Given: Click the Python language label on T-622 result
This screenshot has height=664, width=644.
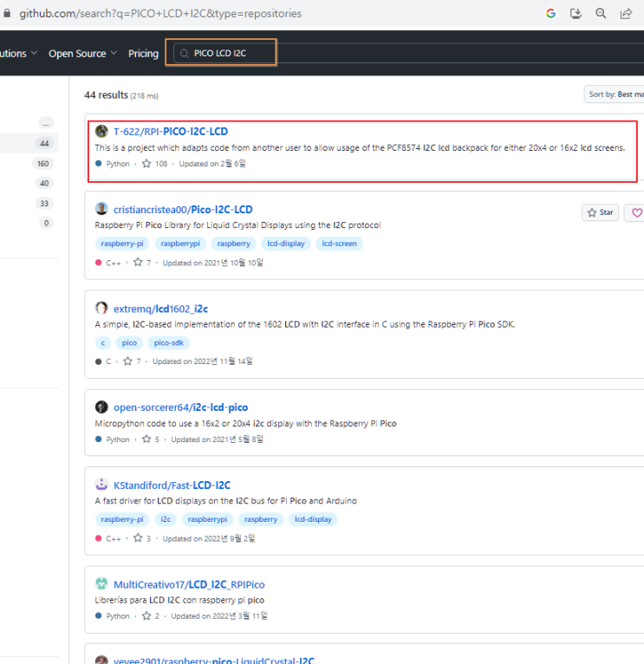Looking at the screenshot, I should click(x=118, y=164).
